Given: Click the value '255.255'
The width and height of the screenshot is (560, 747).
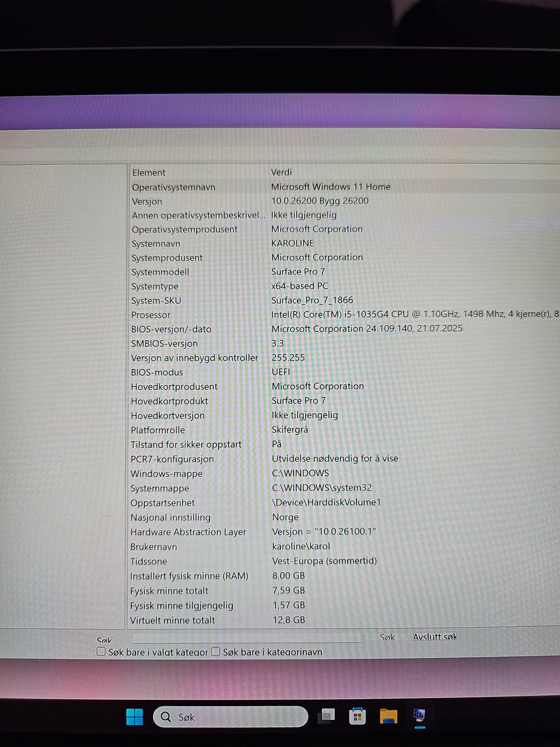Looking at the screenshot, I should (288, 357).
